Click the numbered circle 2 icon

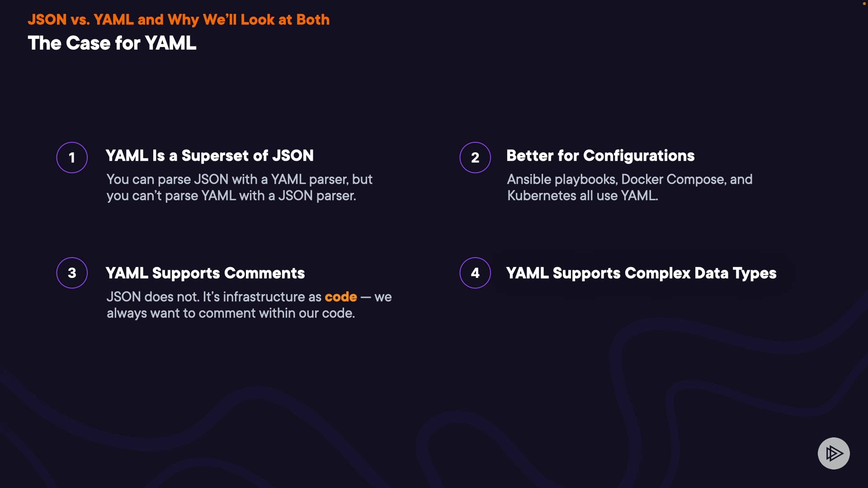click(x=475, y=158)
